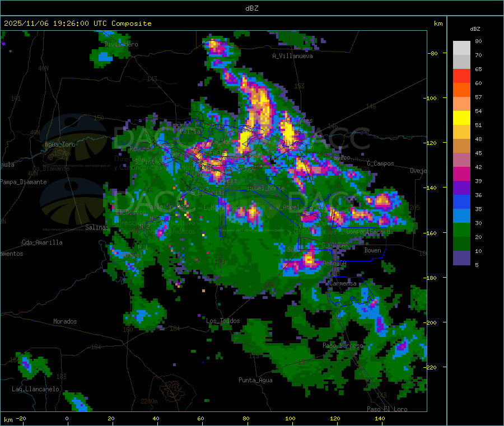
Task: Click the purple 5 dBZ legend swatch
Action: (461, 258)
